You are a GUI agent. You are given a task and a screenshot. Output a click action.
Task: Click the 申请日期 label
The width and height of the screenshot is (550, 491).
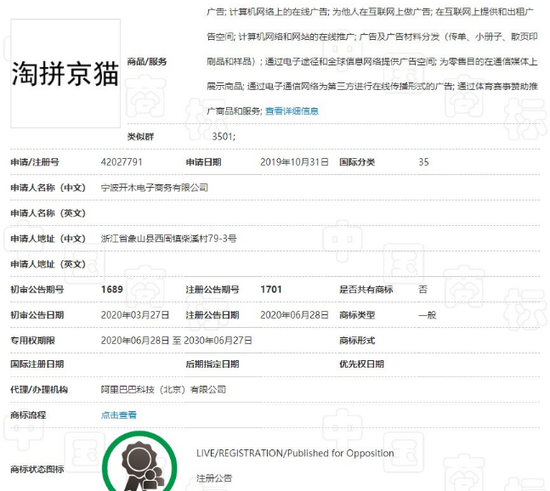203,162
